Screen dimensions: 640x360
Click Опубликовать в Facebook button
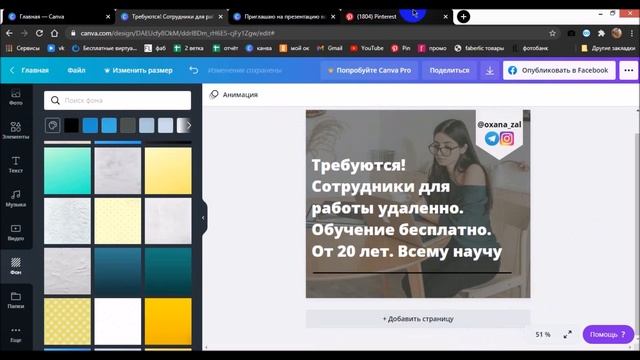pos(559,70)
